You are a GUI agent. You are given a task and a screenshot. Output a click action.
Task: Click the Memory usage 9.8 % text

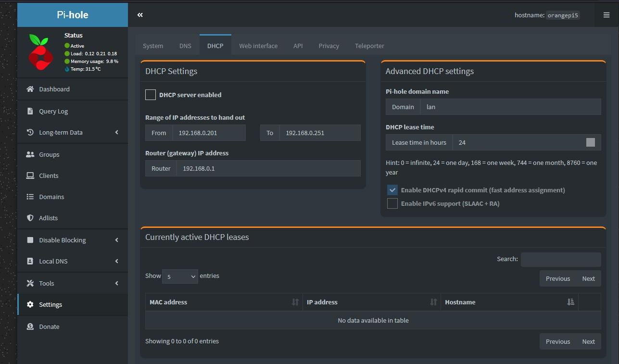click(94, 61)
